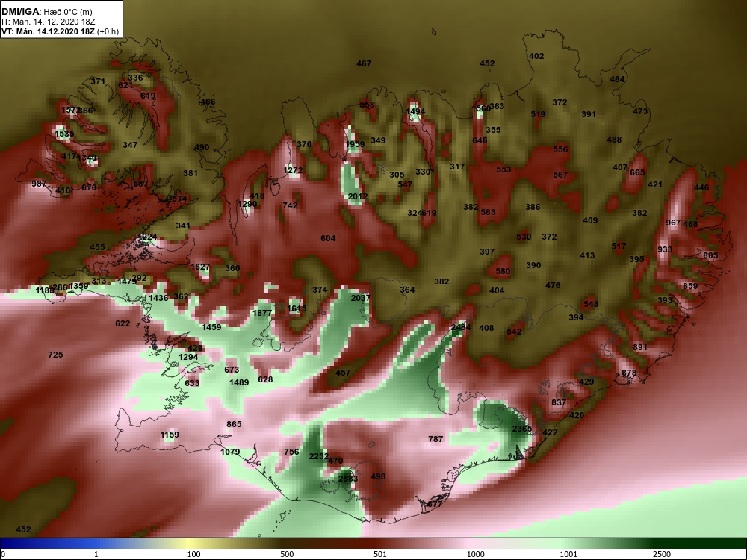Select map value 1959
This screenshot has width=747, height=560.
(x=355, y=144)
